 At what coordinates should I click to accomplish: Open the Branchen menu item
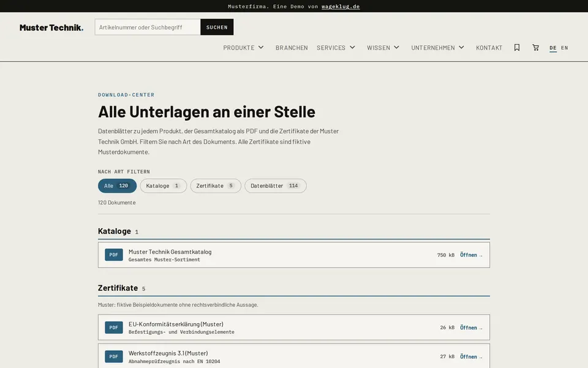[x=292, y=48]
